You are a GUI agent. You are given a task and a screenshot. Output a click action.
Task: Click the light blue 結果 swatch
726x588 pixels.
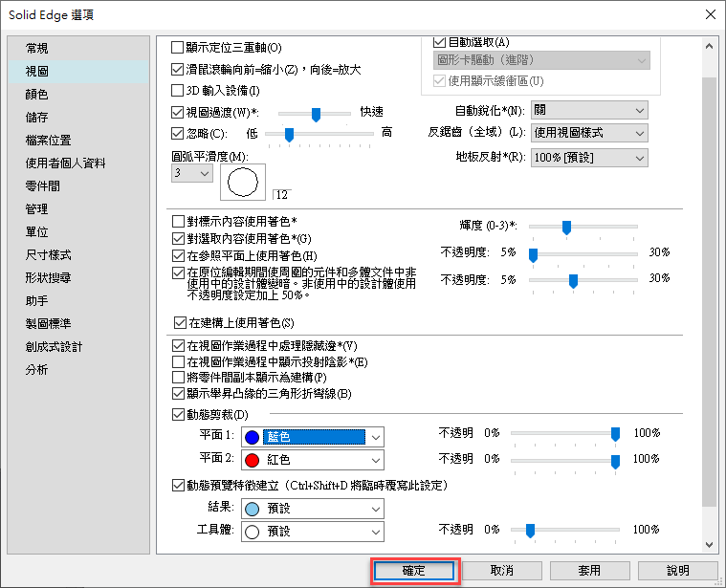point(252,509)
